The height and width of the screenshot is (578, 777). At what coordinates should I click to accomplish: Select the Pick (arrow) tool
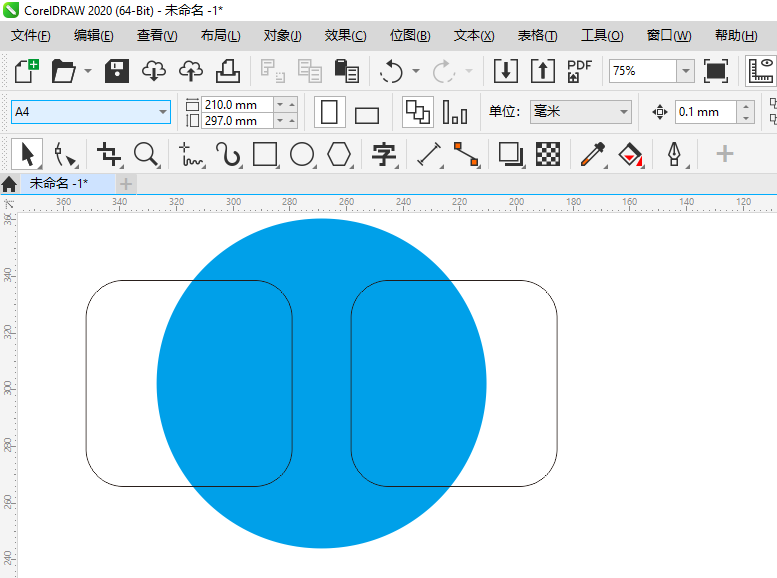pos(27,154)
